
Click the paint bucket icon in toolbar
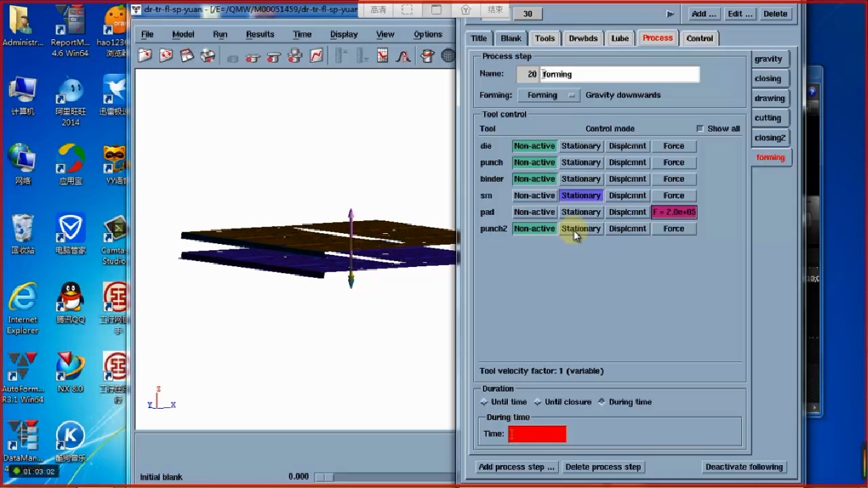click(x=427, y=56)
